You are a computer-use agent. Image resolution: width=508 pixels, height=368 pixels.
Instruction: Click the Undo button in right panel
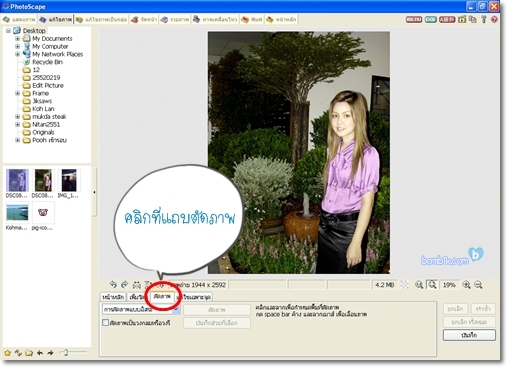[455, 309]
